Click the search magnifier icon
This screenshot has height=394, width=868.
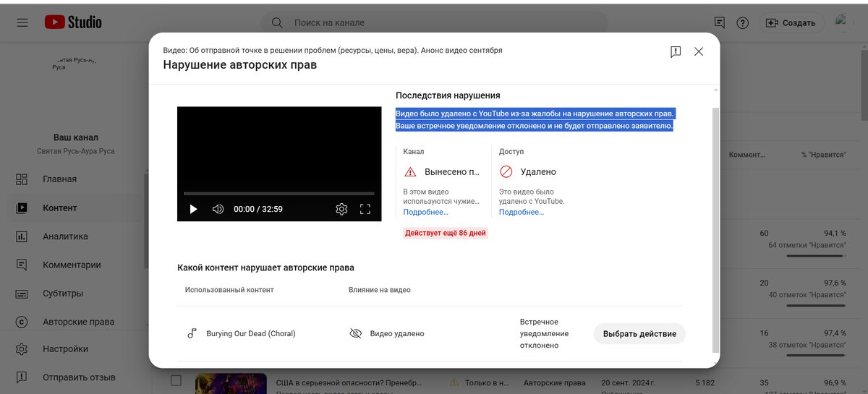(x=277, y=23)
